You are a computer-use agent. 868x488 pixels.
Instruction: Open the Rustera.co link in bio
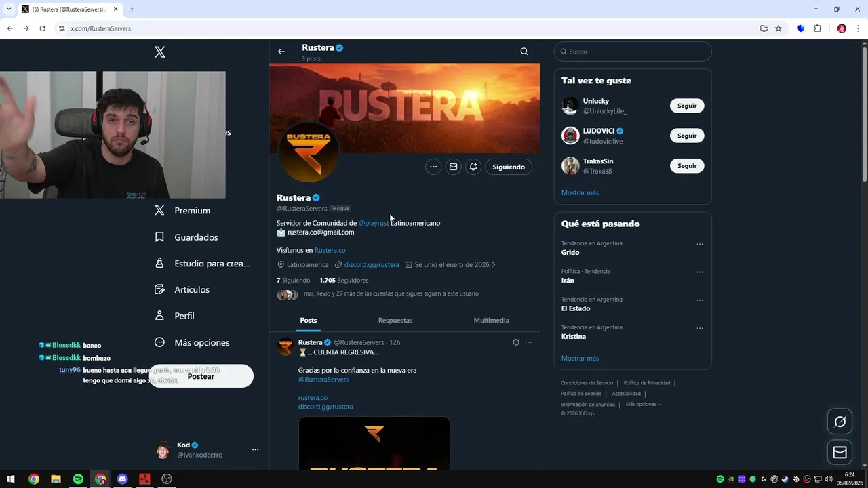coord(330,250)
